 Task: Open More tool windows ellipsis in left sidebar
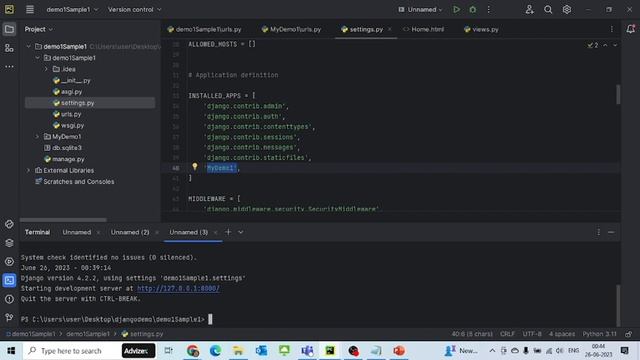click(x=9, y=66)
